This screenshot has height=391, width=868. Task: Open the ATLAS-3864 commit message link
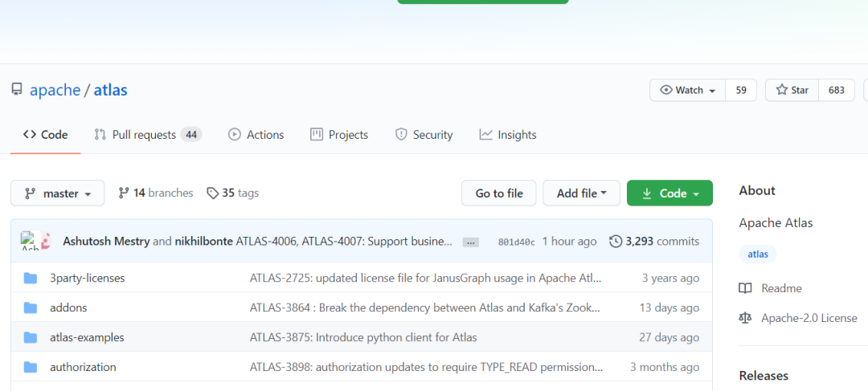426,308
